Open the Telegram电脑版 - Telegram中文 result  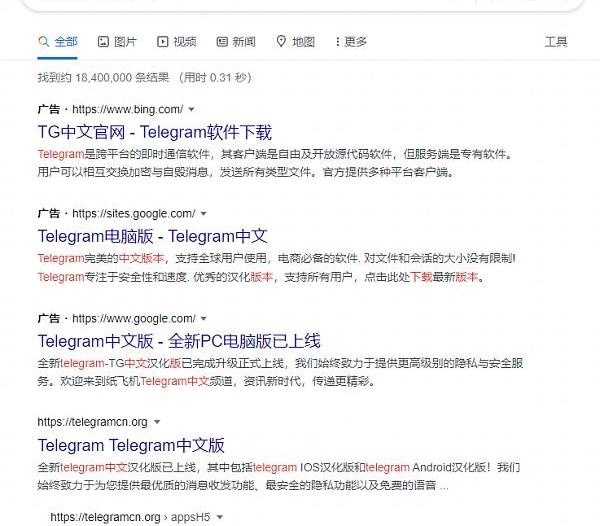click(152, 237)
